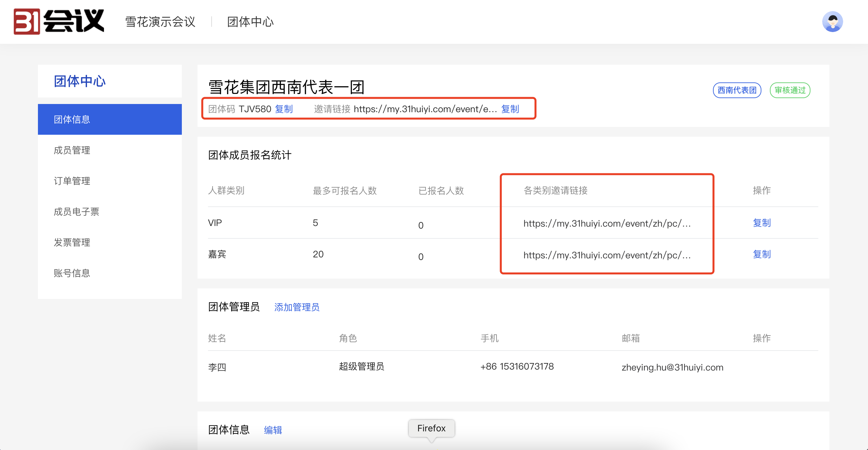Click the Firefox tooltip label
Screen dimensions: 868x450
click(x=431, y=428)
